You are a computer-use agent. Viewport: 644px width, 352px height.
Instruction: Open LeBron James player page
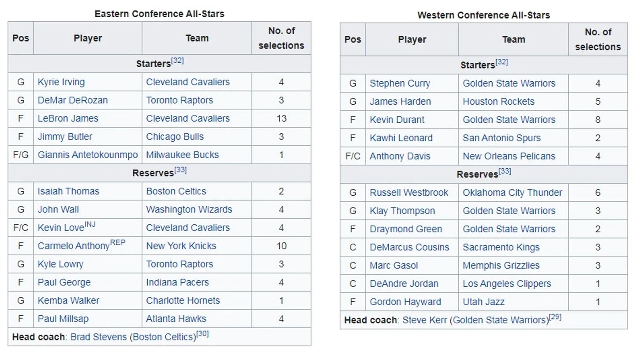(68, 118)
